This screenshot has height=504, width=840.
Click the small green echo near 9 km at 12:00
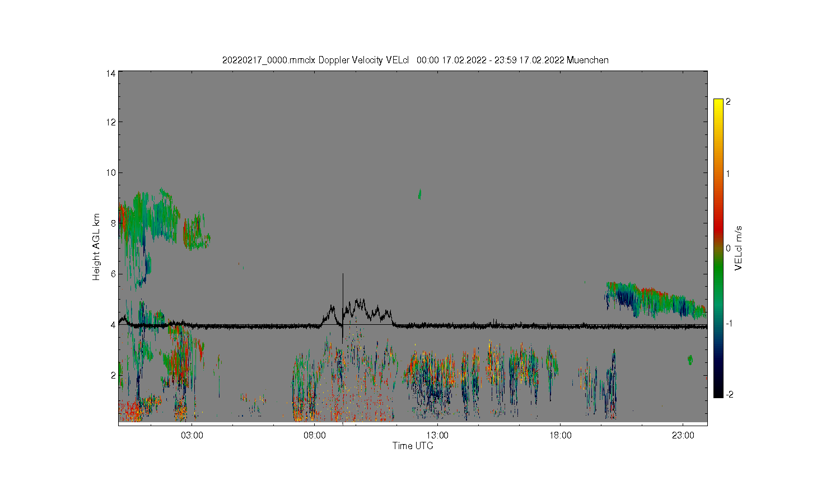click(419, 194)
